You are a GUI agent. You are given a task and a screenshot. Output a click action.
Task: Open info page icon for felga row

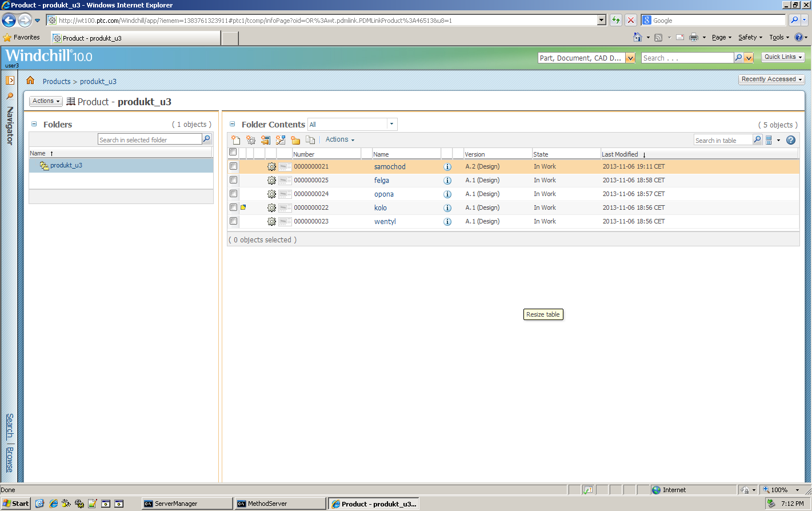tap(447, 181)
